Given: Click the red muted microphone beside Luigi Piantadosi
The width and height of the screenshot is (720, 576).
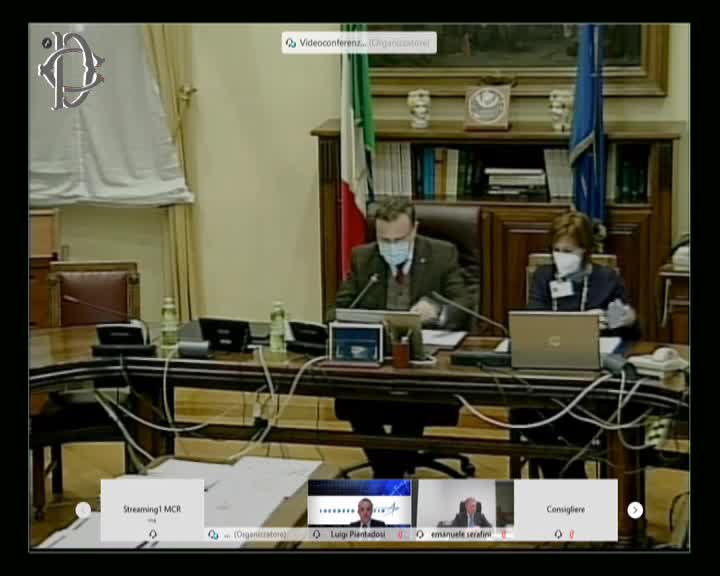Looking at the screenshot, I should (x=400, y=535).
